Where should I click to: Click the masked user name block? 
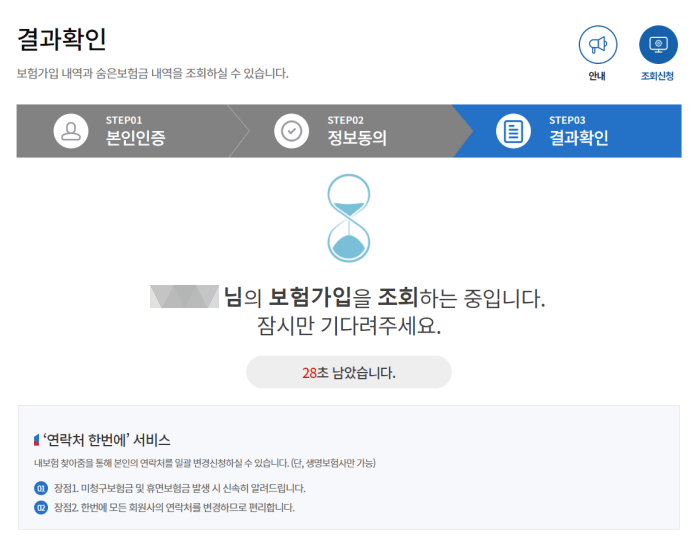pyautogui.click(x=184, y=297)
